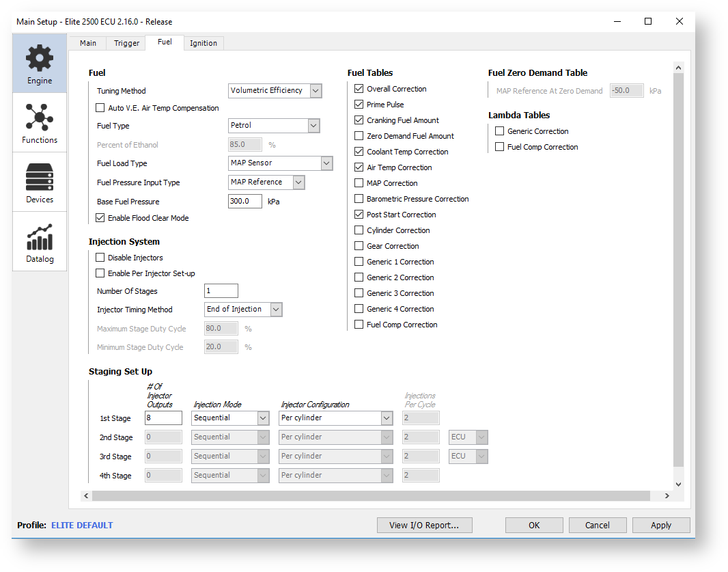Open the Injector Timing Method dropdown
Image resolution: width=728 pixels, height=572 pixels.
point(243,310)
